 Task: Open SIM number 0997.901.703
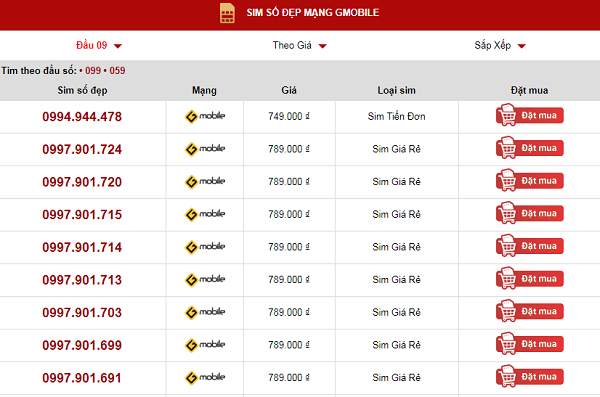[82, 313]
